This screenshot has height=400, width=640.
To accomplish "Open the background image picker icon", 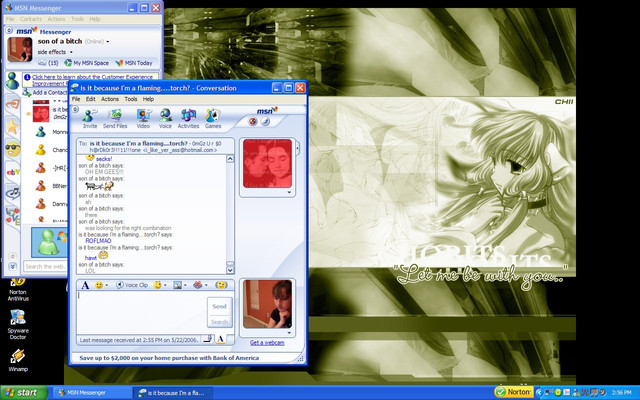I will point(177,285).
